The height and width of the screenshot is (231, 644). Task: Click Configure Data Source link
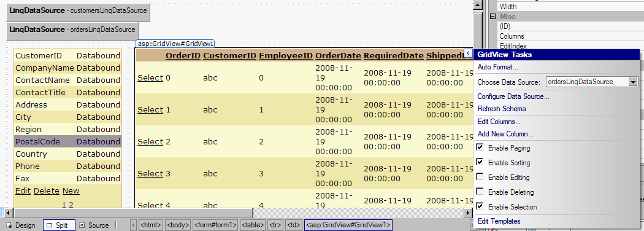[x=513, y=97]
